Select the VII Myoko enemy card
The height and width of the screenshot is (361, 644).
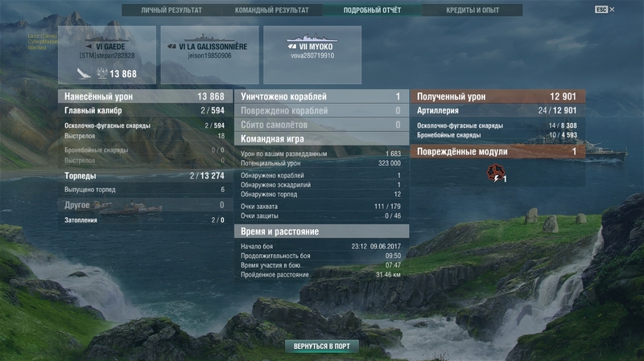[312, 55]
